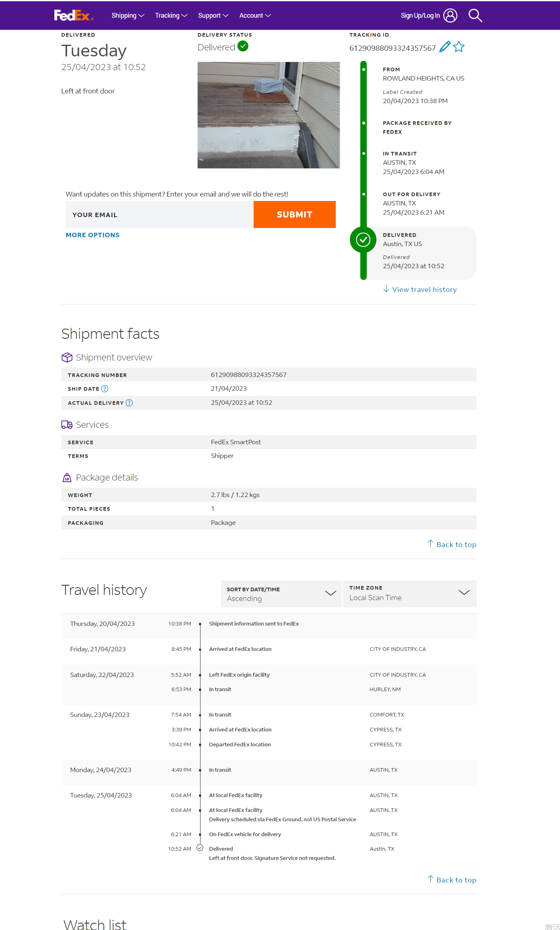Star this shipment to add to watch list
The height and width of the screenshot is (930, 560).
coord(459,47)
